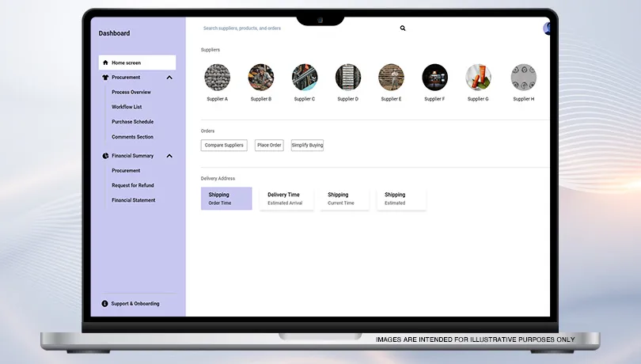The image size is (641, 364).
Task: Open the Supplier F round thumbnail
Action: point(434,78)
